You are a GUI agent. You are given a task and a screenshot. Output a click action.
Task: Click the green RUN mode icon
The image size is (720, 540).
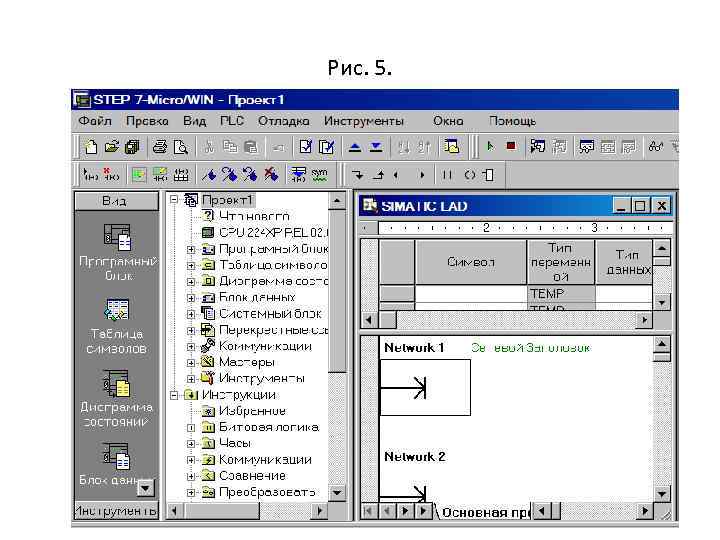click(490, 146)
